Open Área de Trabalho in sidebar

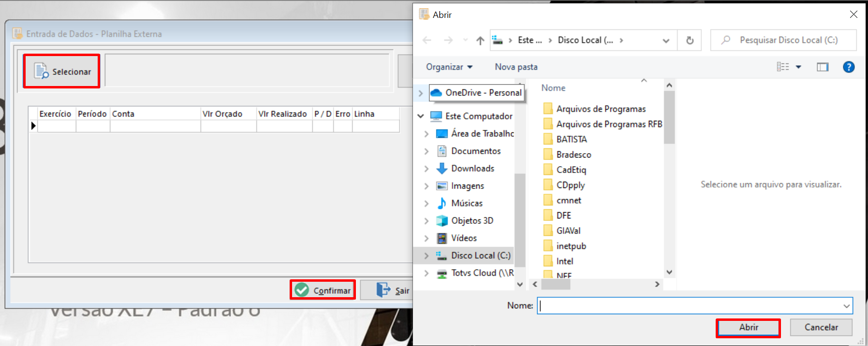tap(475, 133)
